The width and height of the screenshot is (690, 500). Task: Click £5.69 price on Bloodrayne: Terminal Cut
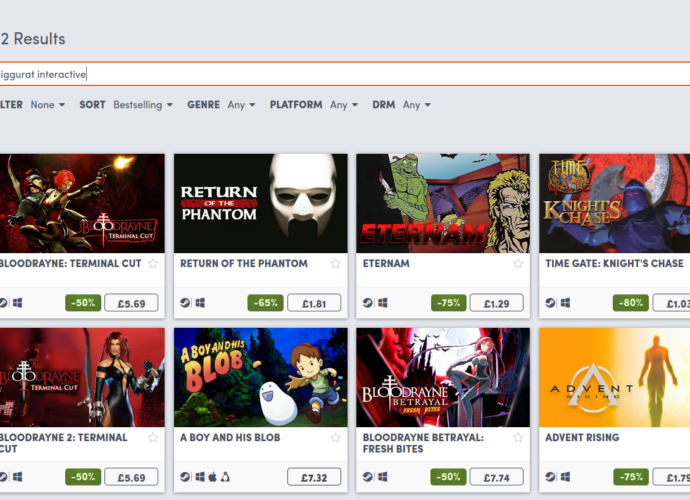(131, 303)
